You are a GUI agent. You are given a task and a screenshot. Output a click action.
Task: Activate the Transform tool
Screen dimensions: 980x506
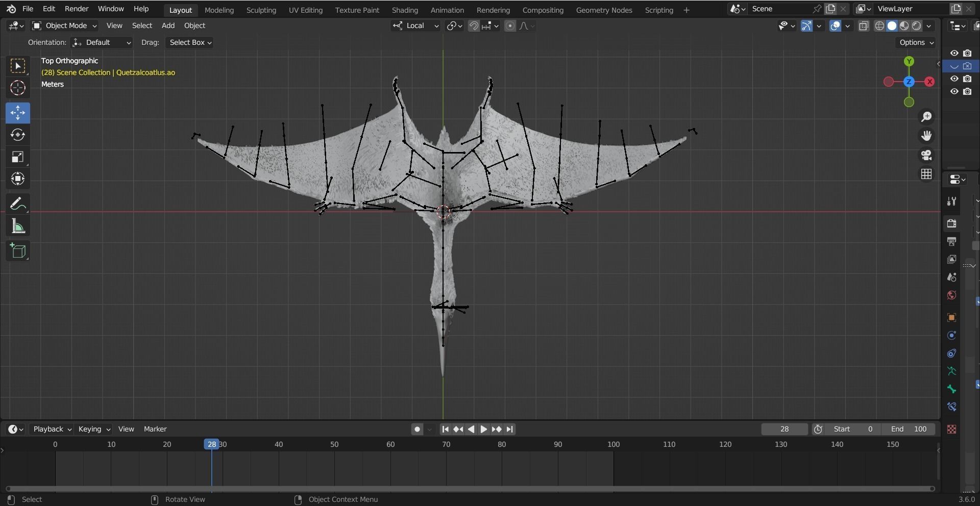(18, 179)
